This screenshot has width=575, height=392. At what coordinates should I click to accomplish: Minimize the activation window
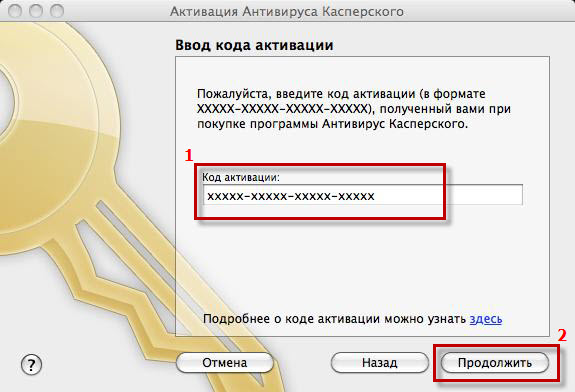coord(36,11)
